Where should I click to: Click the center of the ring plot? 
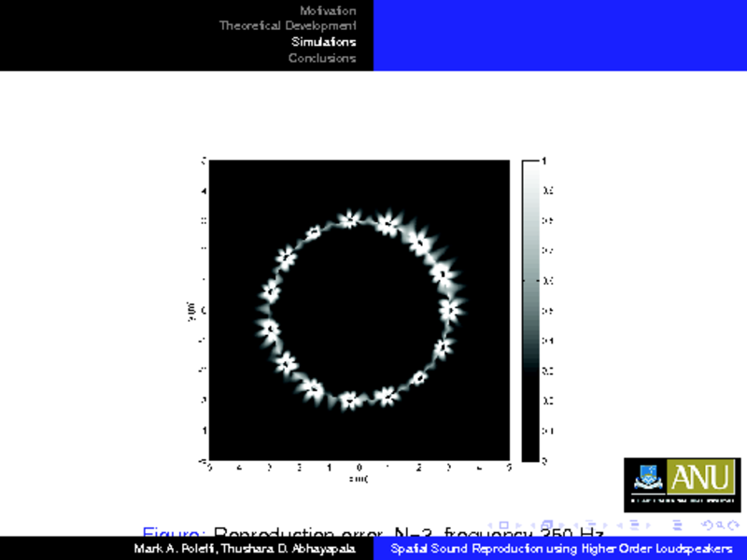[359, 311]
